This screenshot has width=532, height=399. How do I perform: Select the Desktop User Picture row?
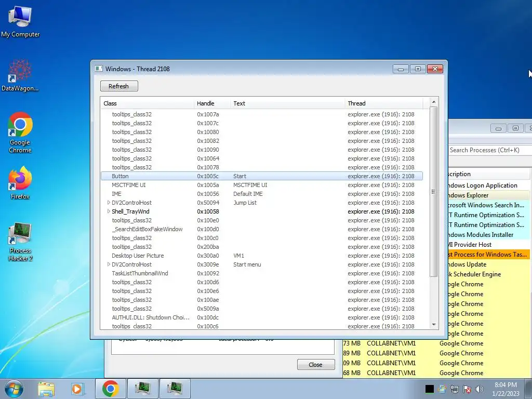(262, 256)
